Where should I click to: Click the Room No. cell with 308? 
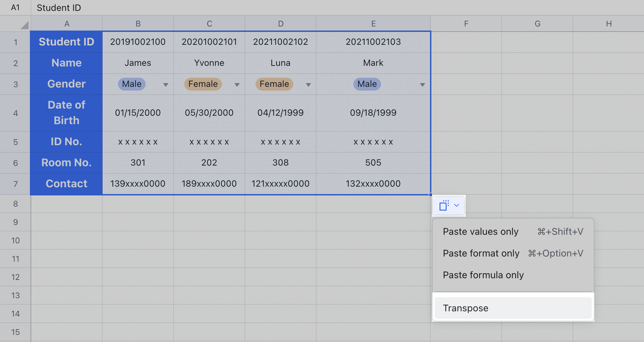coord(280,162)
